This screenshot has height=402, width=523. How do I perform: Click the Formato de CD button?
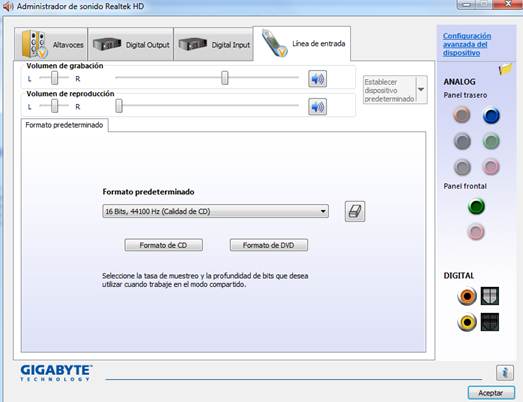pos(163,245)
